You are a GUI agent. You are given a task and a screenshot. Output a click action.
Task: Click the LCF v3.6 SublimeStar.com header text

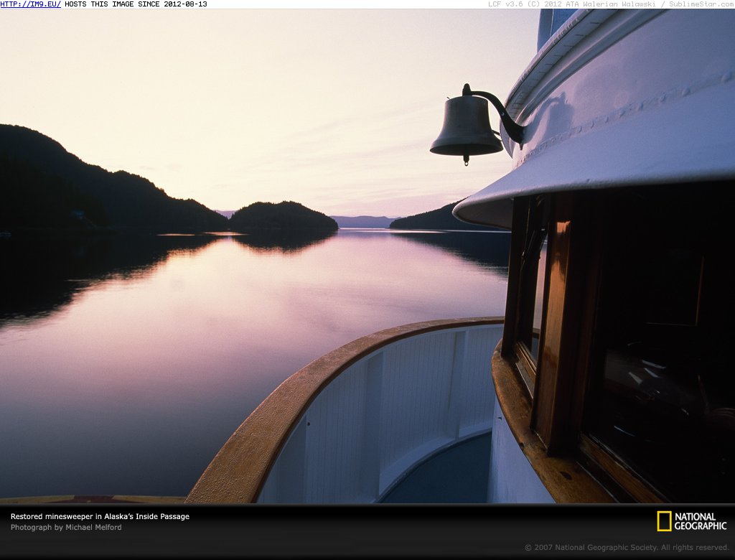[x=612, y=4]
